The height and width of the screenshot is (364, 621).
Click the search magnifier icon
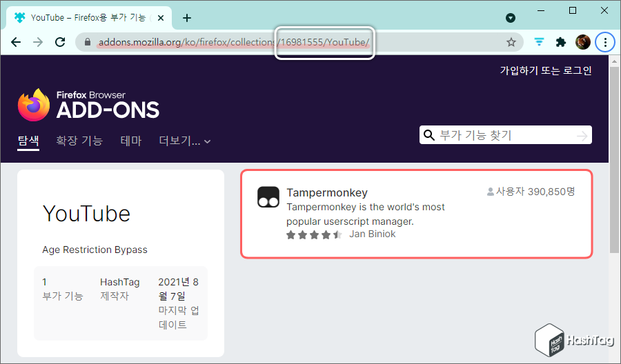click(x=429, y=135)
